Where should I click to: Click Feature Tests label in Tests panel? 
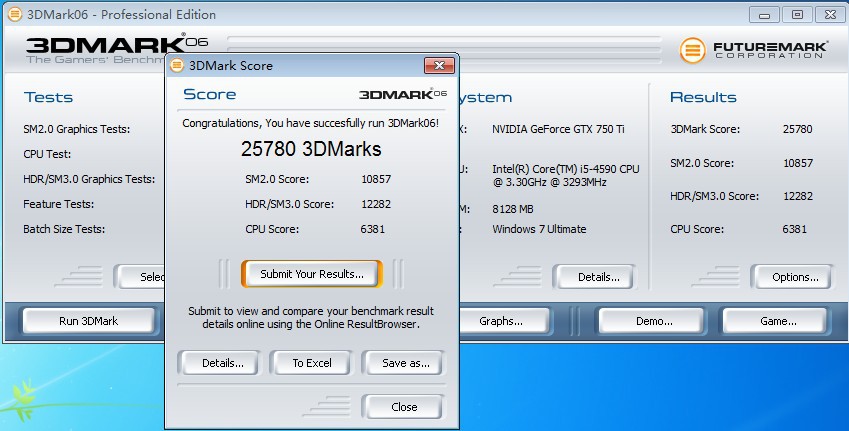tap(58, 204)
